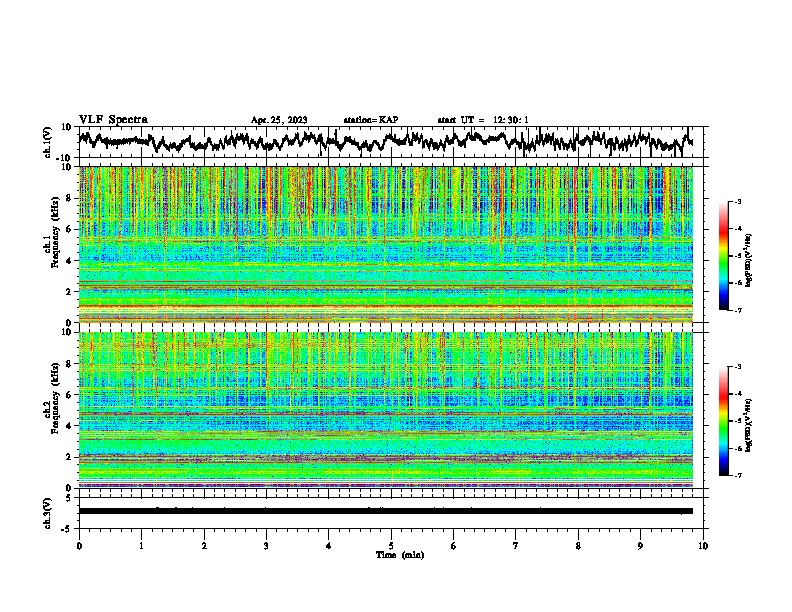
Task: Click time axis tick label '4'
Action: pyautogui.click(x=329, y=546)
